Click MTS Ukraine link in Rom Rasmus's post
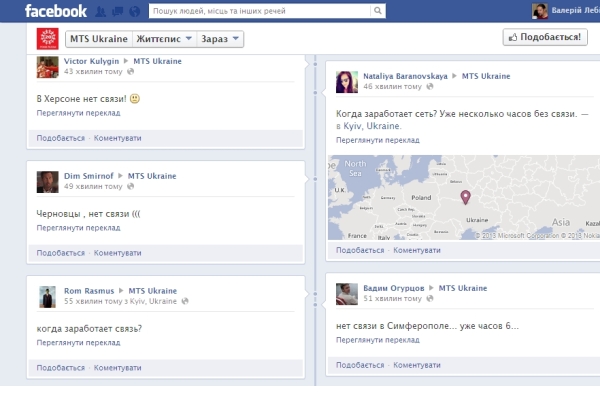600x400 pixels. tap(153, 291)
